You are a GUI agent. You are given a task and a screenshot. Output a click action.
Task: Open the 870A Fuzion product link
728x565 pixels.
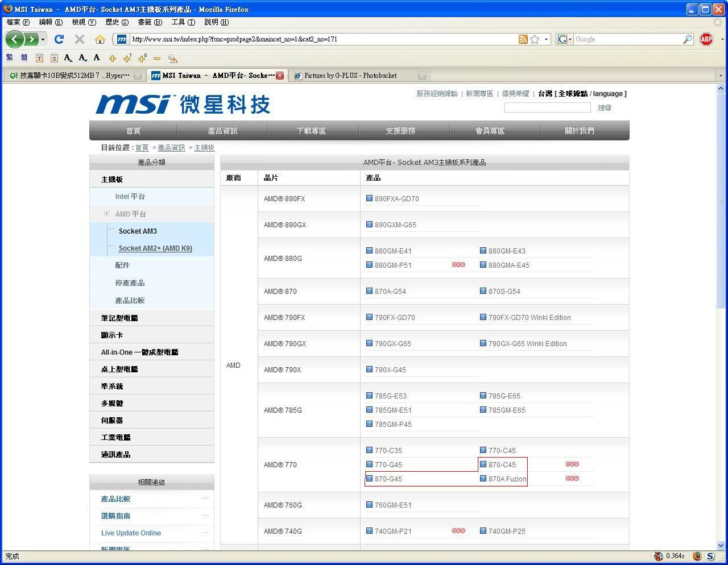coord(507,479)
